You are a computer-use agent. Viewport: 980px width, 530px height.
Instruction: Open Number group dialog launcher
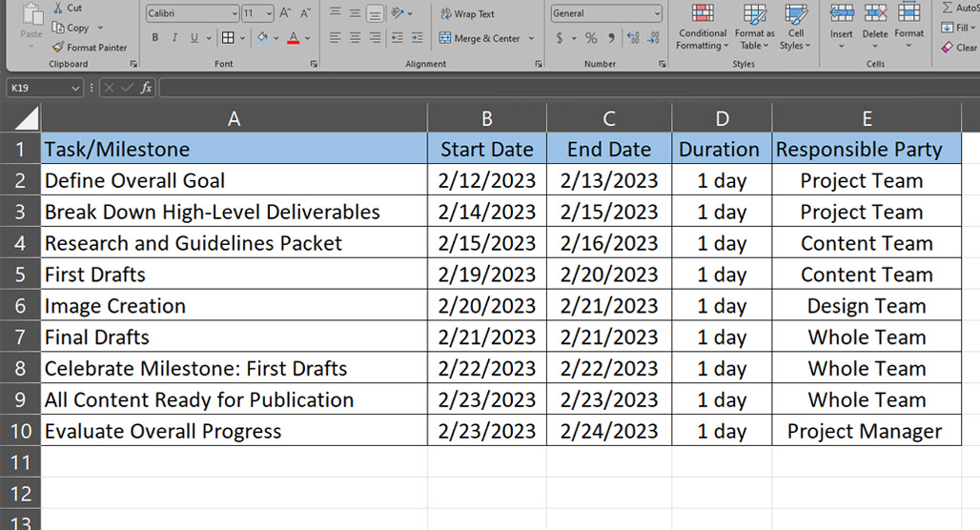[662, 64]
